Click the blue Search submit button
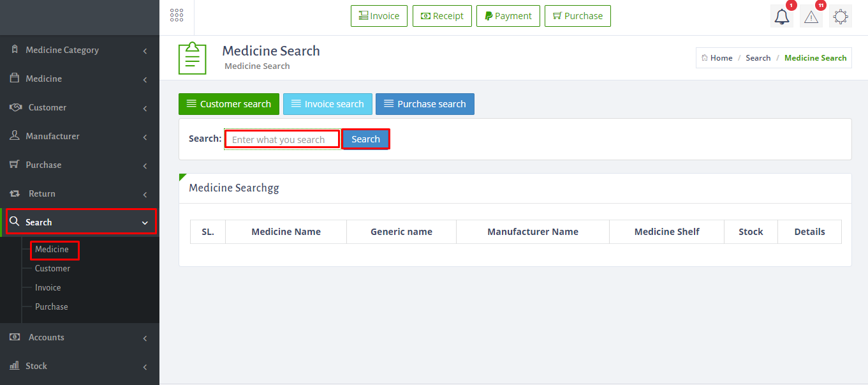This screenshot has width=868, height=385. tap(365, 139)
